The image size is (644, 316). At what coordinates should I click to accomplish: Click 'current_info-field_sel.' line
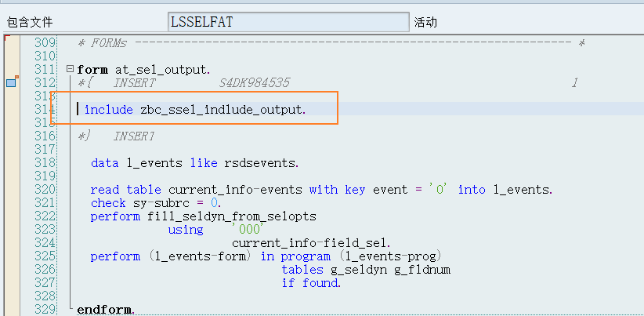(x=312, y=243)
